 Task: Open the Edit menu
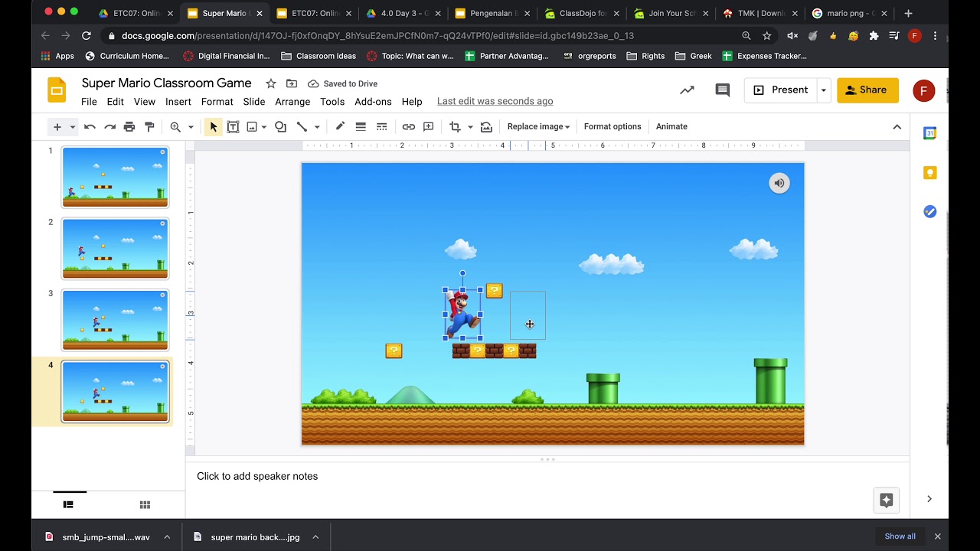(115, 102)
